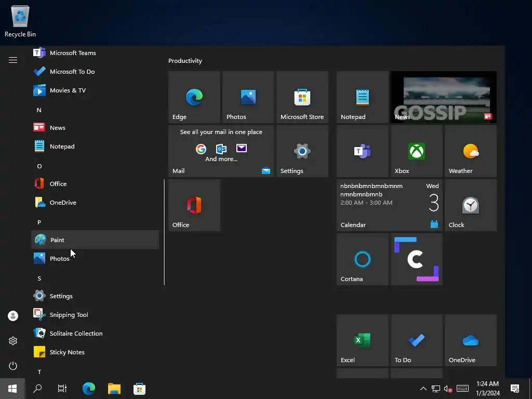This screenshot has height=399, width=532.
Task: Open the Weather tile
Action: (471, 151)
